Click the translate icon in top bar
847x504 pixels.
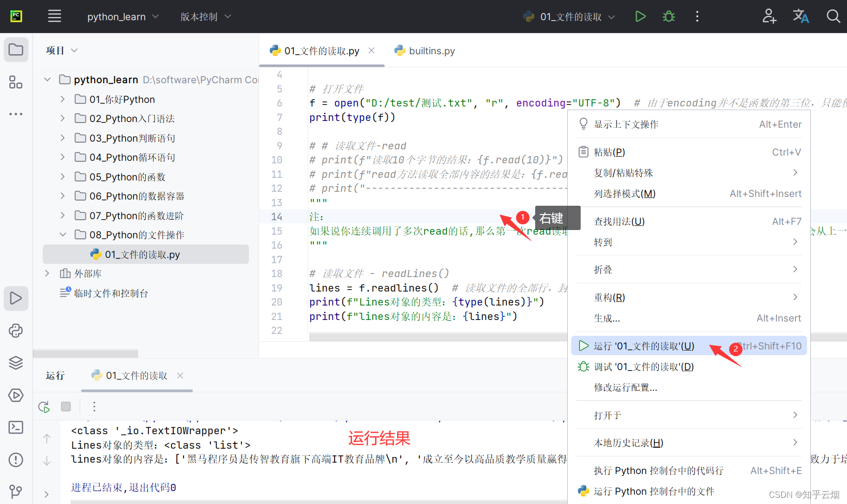(801, 17)
